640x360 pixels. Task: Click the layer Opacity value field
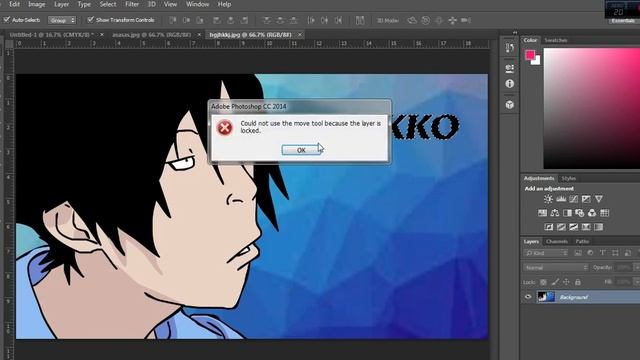tap(624, 267)
